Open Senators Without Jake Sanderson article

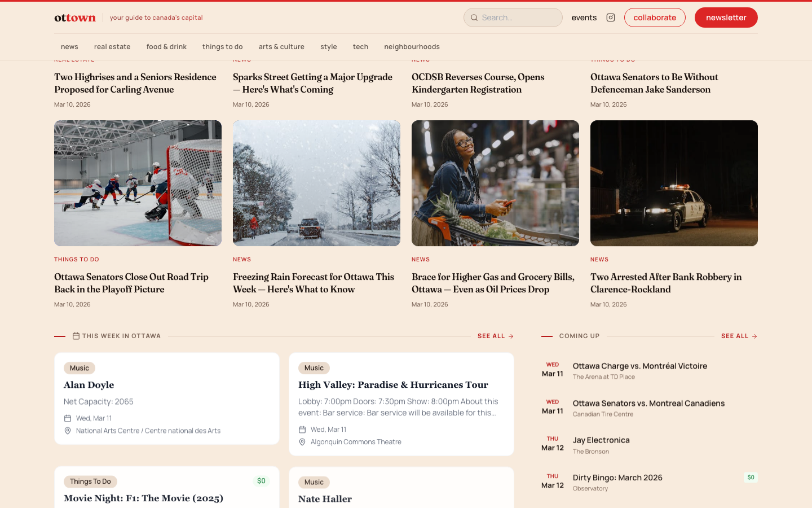pyautogui.click(x=654, y=83)
